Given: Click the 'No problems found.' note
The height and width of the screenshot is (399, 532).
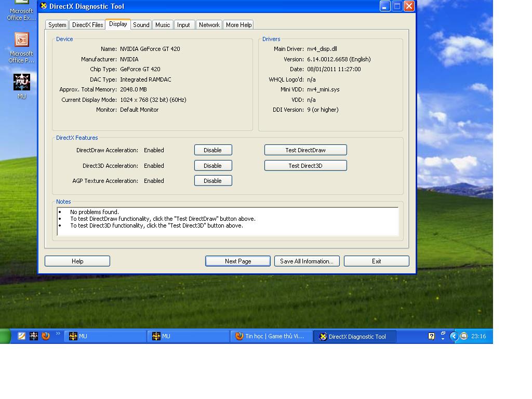Looking at the screenshot, I should coord(95,212).
